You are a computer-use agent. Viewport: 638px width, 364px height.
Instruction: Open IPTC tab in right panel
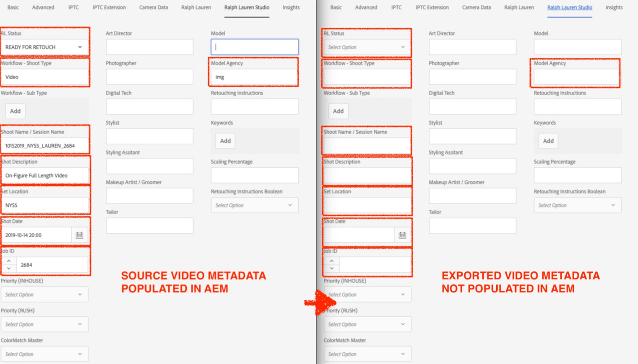[396, 8]
